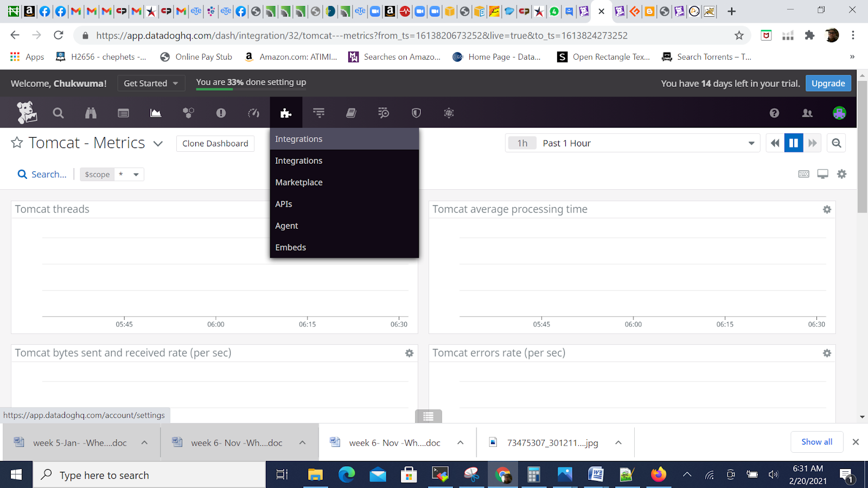Open the Home Page - Data... bookmark

(497, 56)
